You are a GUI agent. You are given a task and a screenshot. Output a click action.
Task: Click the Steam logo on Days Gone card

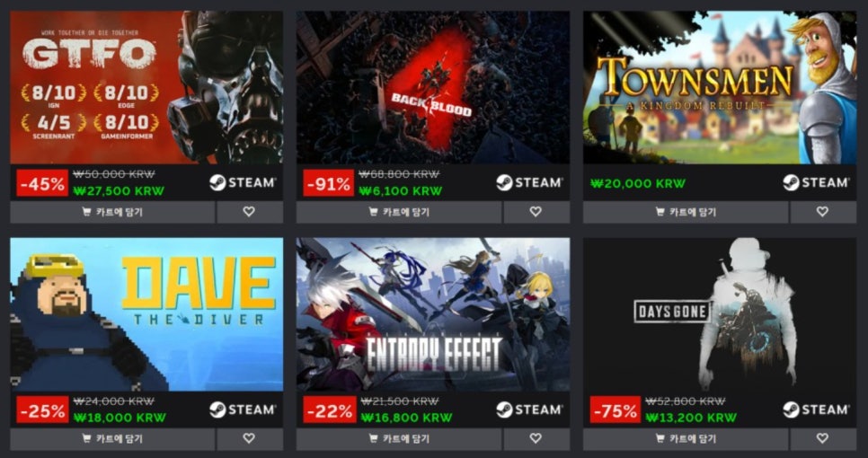click(816, 410)
